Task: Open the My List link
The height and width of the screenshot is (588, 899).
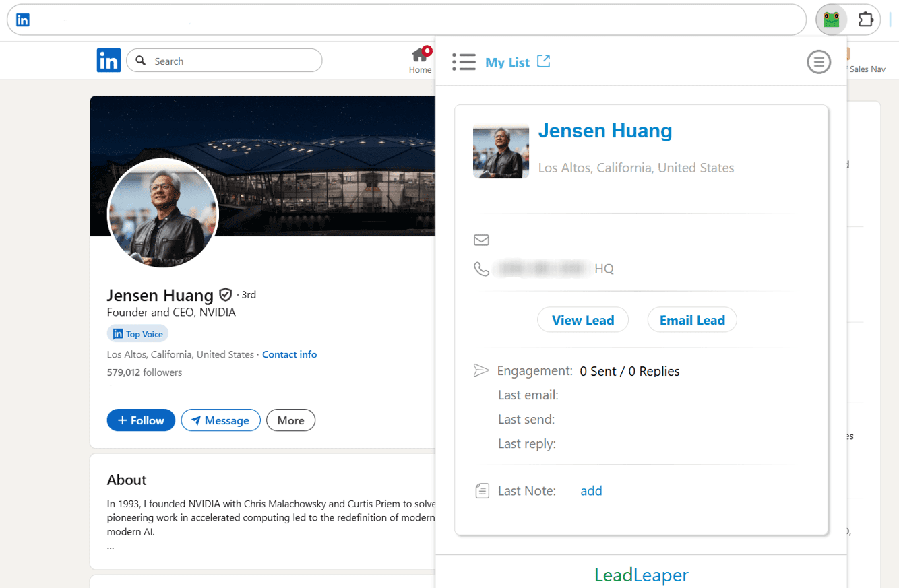Action: click(507, 63)
